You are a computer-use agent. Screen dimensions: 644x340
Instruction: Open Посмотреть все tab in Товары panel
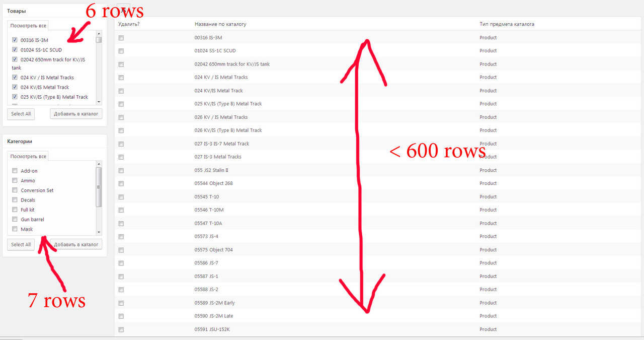point(28,26)
